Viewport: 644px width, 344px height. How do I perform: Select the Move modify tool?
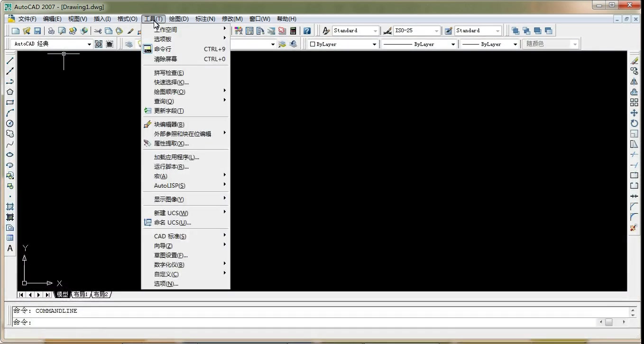pos(634,113)
